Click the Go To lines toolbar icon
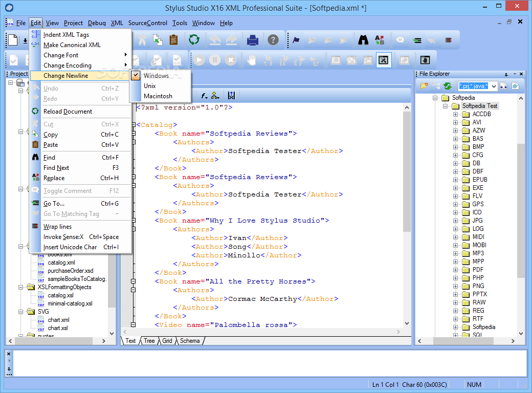Screen dimensions: 532x393 417,40
